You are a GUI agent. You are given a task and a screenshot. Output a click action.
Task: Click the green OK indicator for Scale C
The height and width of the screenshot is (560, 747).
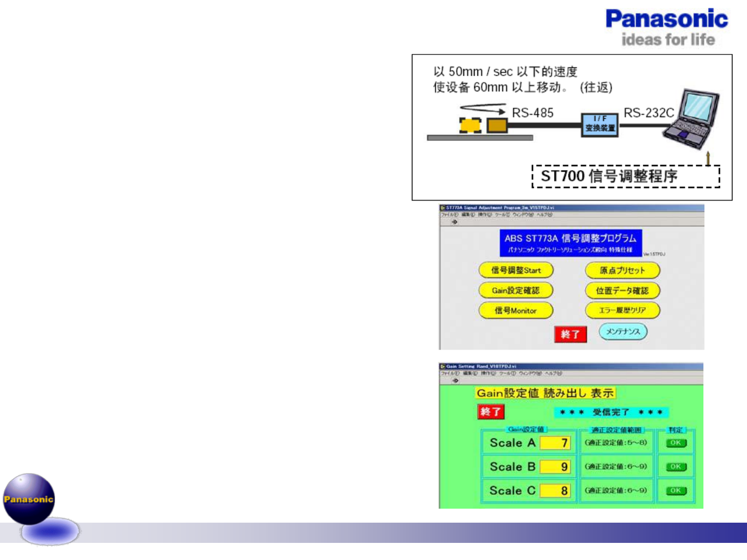675,491
